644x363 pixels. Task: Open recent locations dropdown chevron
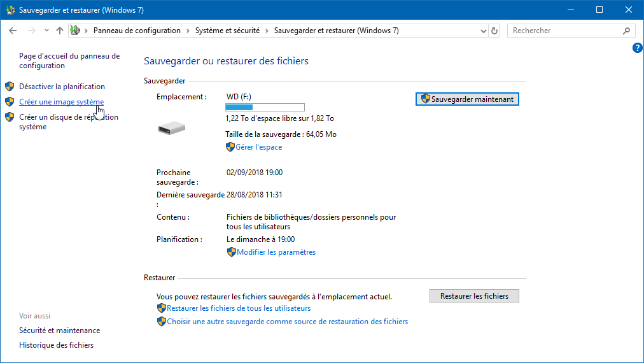tap(46, 31)
